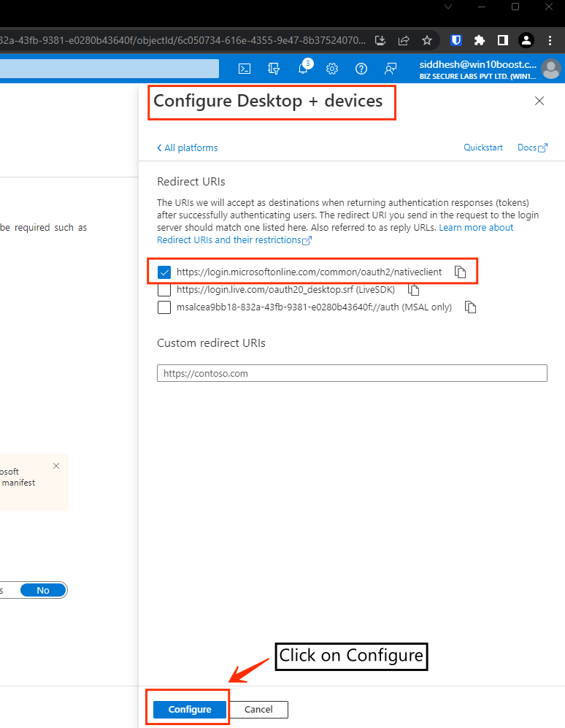Image resolution: width=565 pixels, height=728 pixels.
Task: Select the No toggle option
Action: point(43,590)
